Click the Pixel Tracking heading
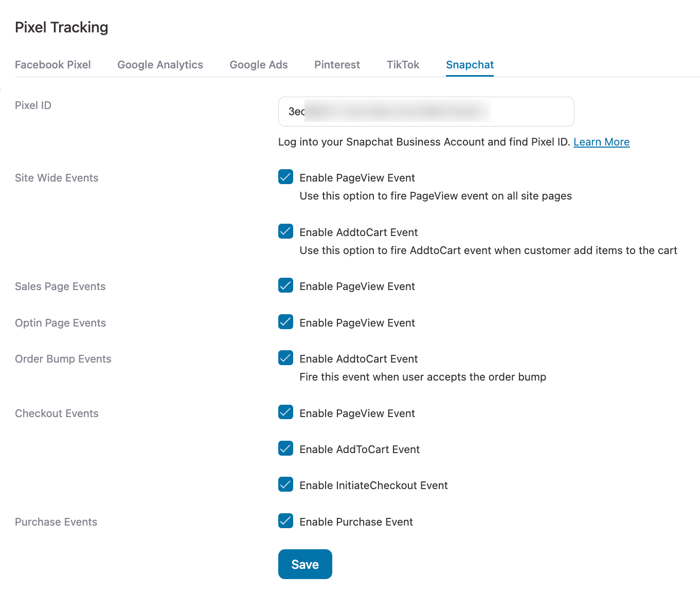The image size is (700, 594). tap(61, 27)
